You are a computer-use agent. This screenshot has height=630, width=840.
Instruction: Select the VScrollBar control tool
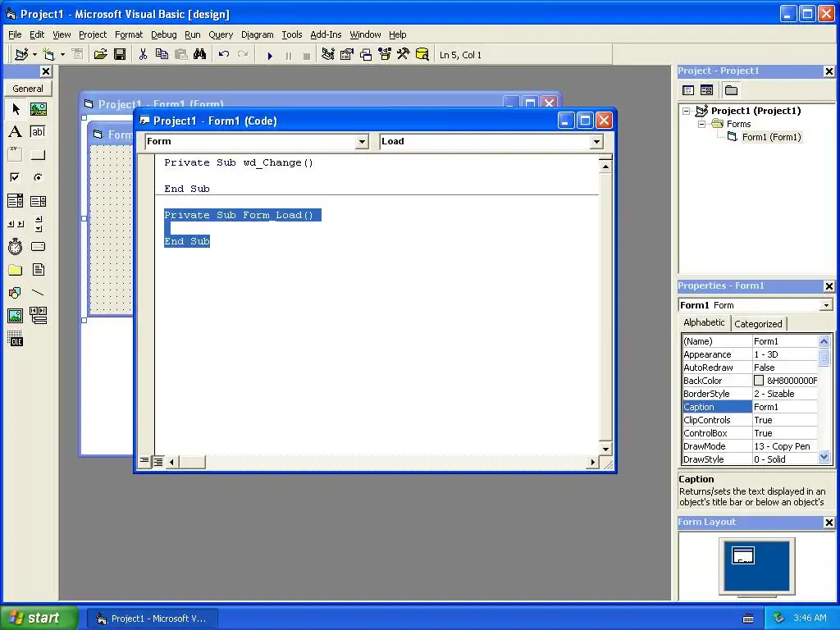[38, 224]
